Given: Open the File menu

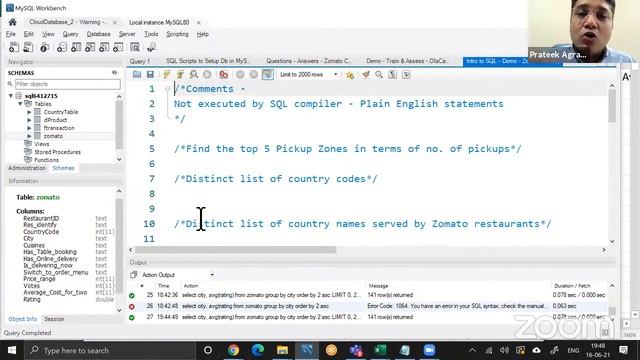Looking at the screenshot, I should coord(11,34).
